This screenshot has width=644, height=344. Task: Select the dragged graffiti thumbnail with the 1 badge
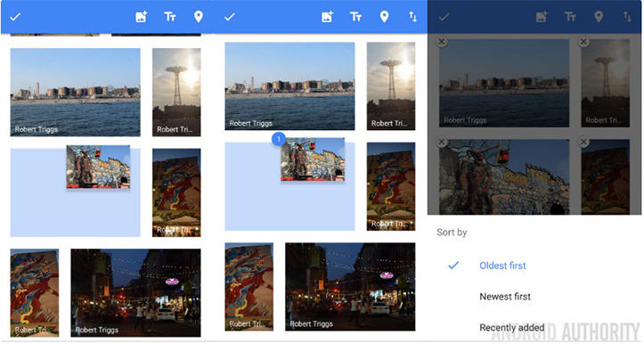click(x=313, y=160)
